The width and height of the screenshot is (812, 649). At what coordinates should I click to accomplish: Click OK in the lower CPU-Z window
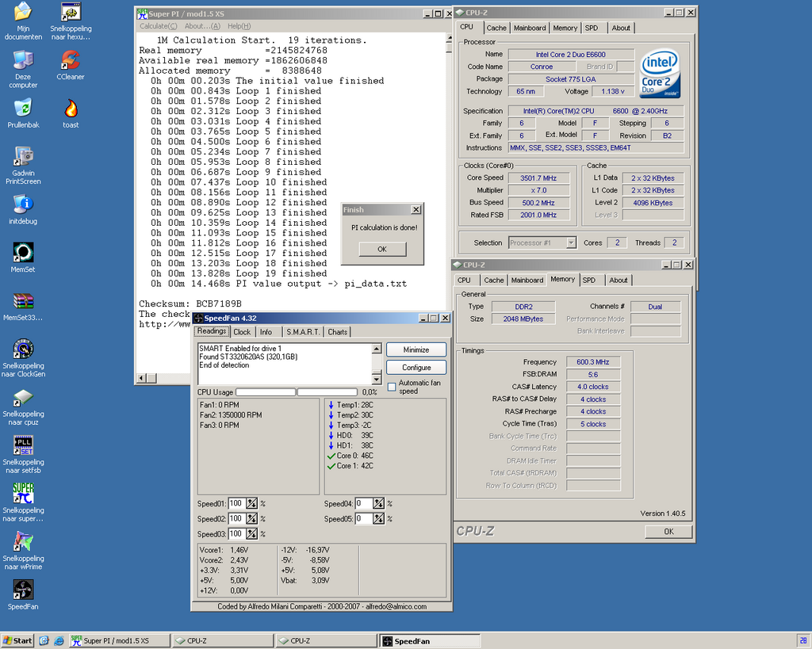pyautogui.click(x=668, y=532)
